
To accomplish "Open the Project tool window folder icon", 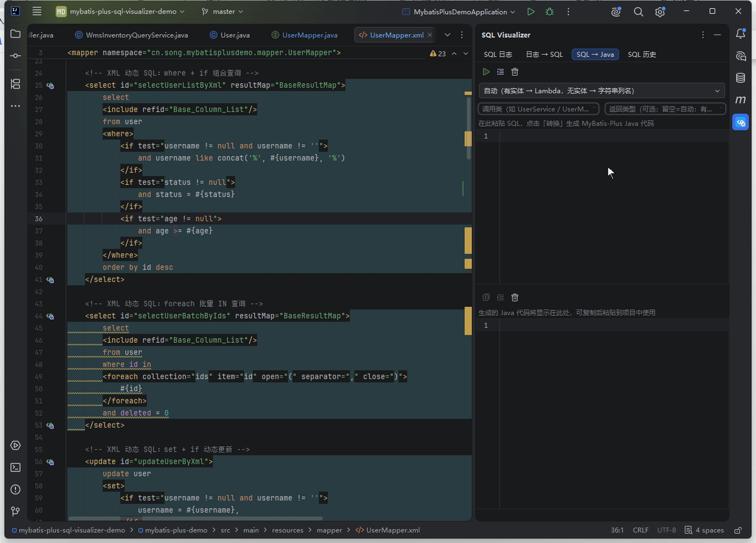I will coord(15,34).
